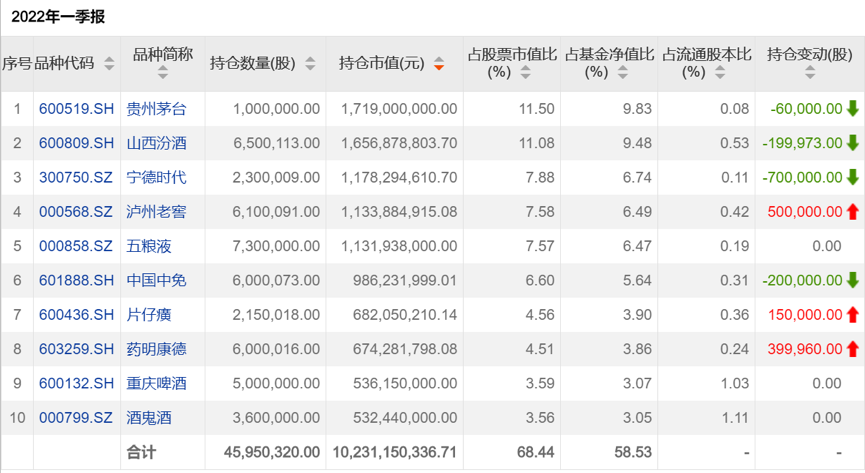Viewport: 865px width, 473px height.
Task: Sort by 品种代码 column arrows
Action: tap(109, 63)
